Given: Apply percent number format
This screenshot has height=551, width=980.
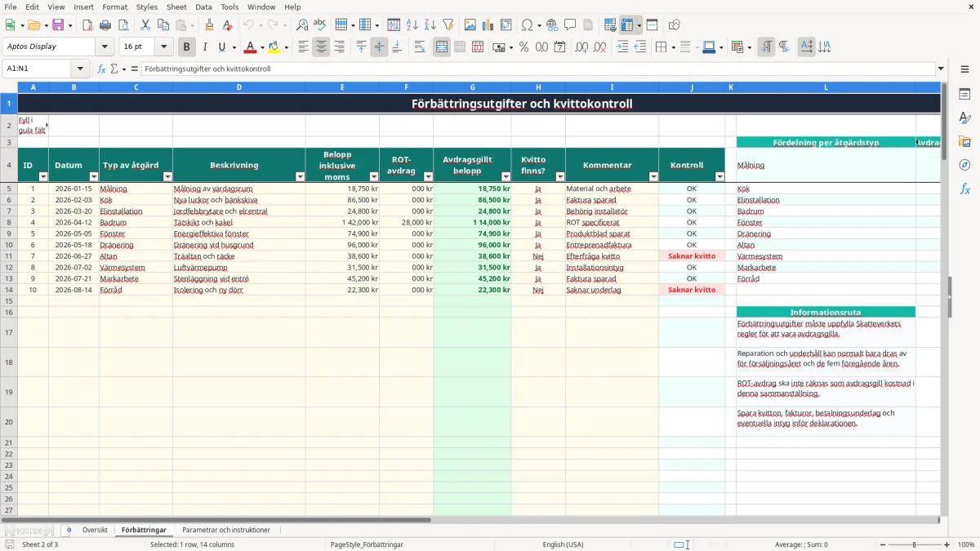Looking at the screenshot, I should coord(524,47).
